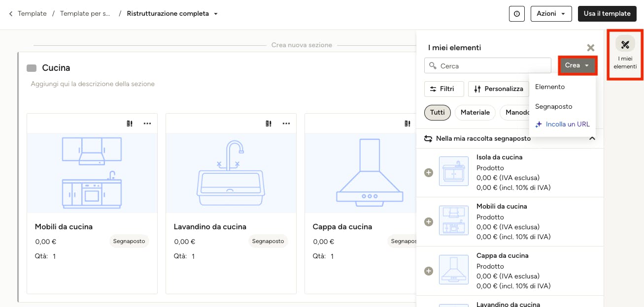Click Isola da cucina thumbnail in list
The height and width of the screenshot is (307, 644).
(454, 171)
